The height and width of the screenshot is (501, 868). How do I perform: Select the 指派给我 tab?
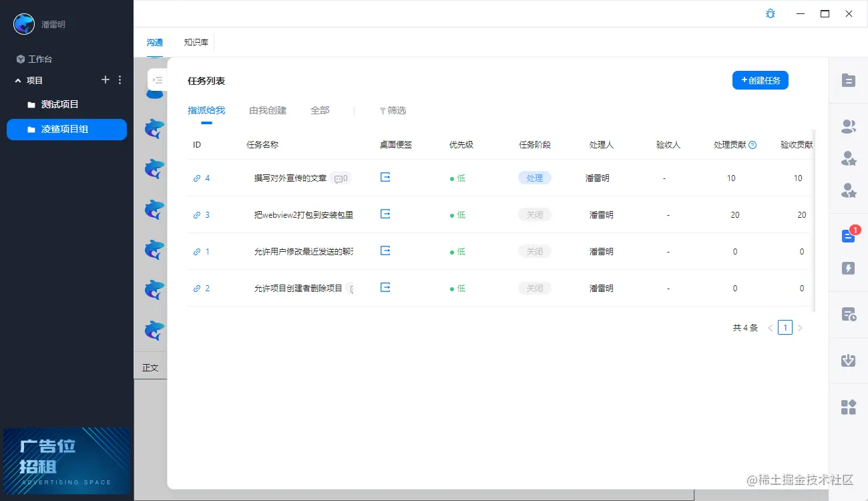click(x=206, y=111)
